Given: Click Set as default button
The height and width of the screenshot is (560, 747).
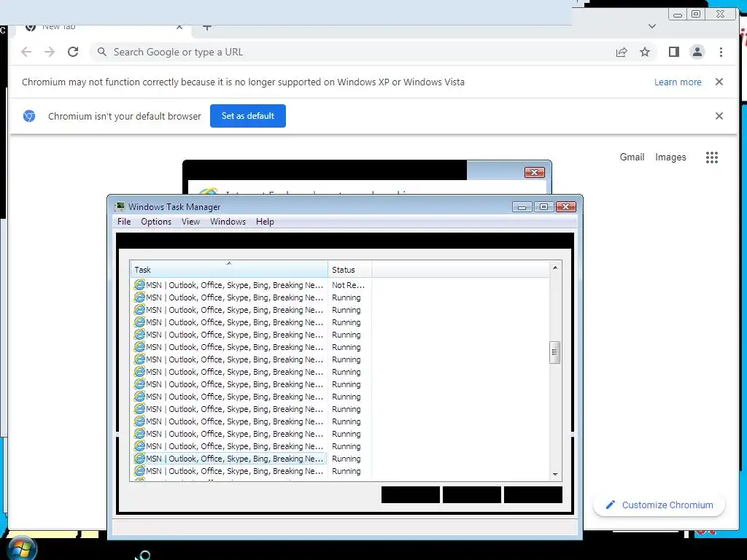Looking at the screenshot, I should point(248,116).
